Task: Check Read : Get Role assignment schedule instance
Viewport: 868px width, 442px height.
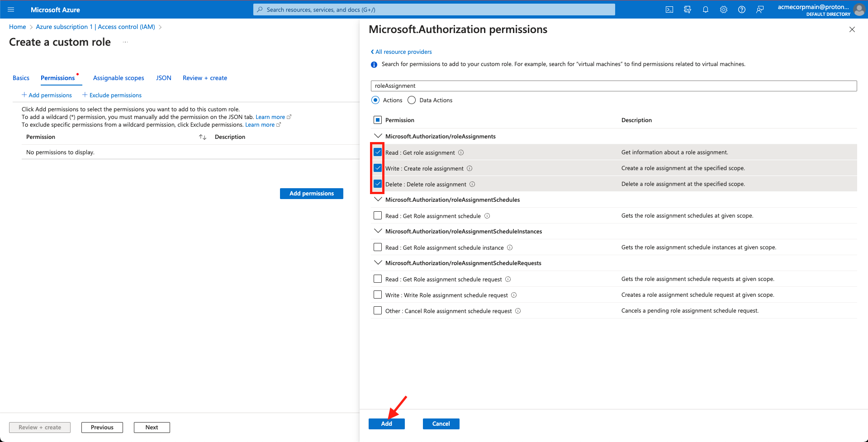Action: [x=378, y=247]
